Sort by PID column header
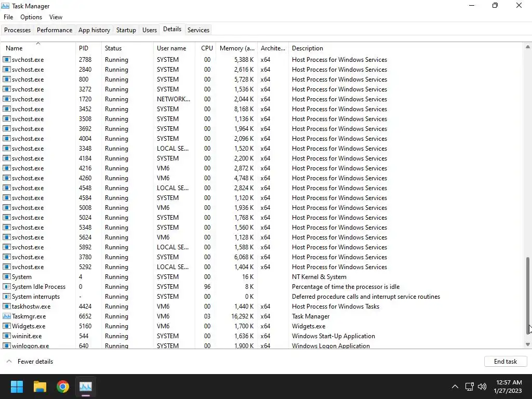The image size is (532, 399). click(x=88, y=48)
